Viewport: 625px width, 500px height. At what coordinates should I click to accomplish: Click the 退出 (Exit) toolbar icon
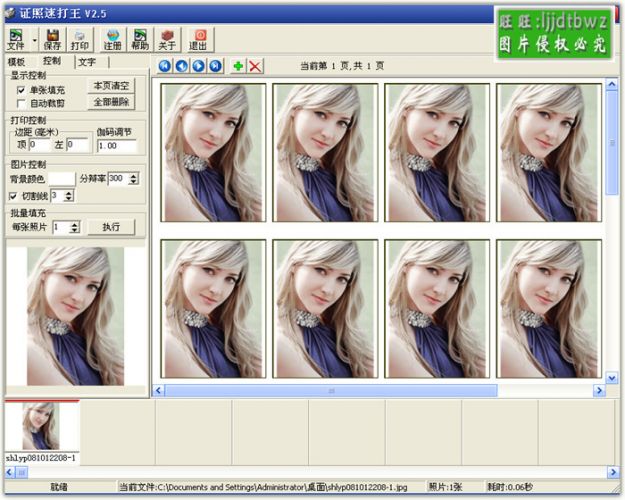[x=199, y=39]
